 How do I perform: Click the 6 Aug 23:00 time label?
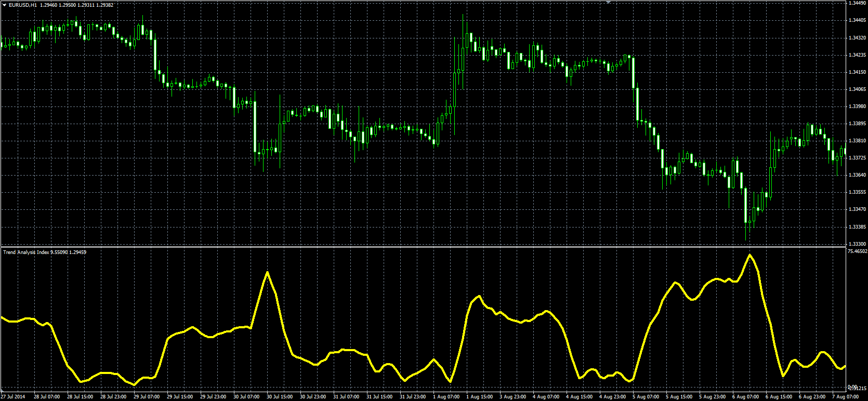tap(812, 397)
